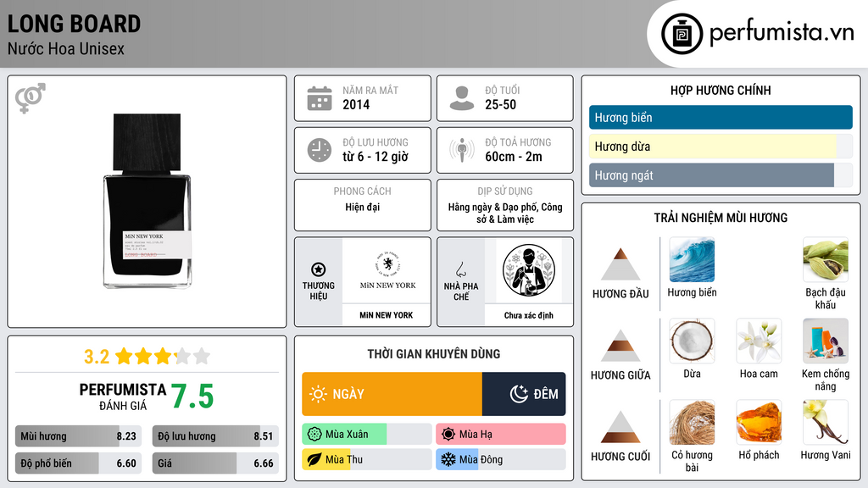The width and height of the screenshot is (868, 488).
Task: Click the leaf icon for Mùa Thu
Action: coord(314,460)
